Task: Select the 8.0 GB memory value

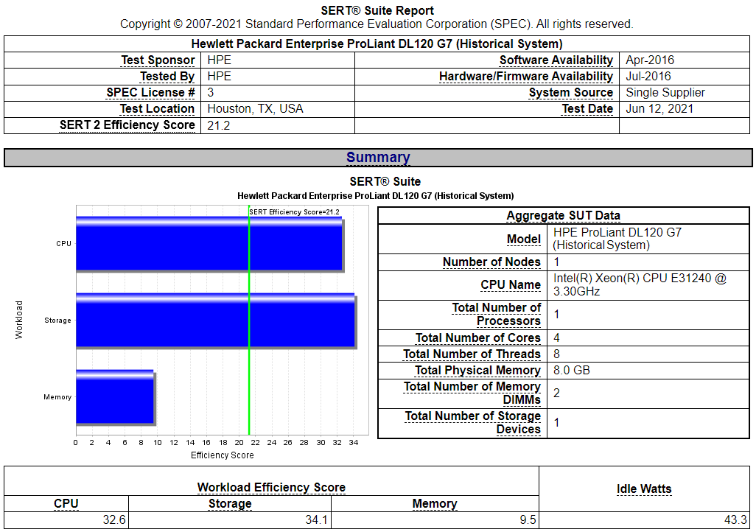Action: coord(572,371)
